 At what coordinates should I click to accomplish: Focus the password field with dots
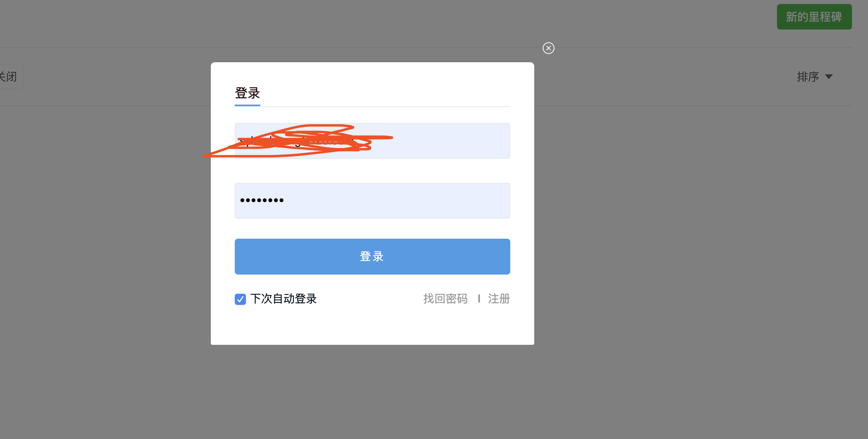tap(373, 201)
